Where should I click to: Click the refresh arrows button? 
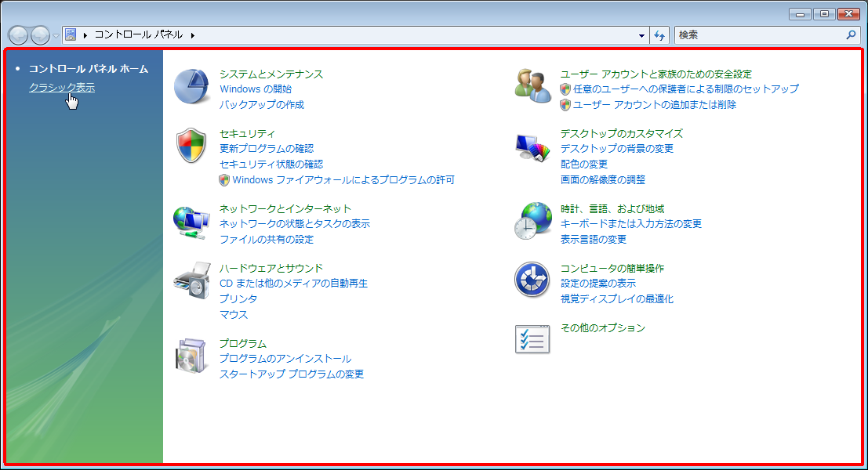coord(659,35)
